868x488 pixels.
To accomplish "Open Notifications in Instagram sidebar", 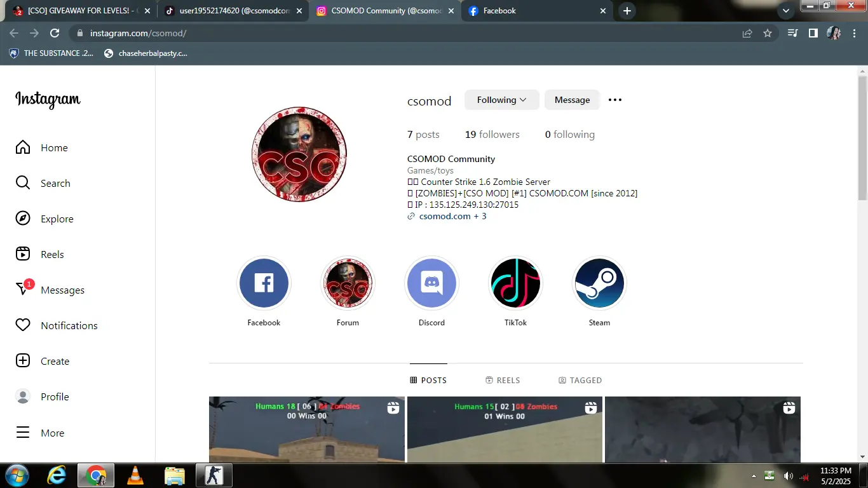I will click(57, 325).
